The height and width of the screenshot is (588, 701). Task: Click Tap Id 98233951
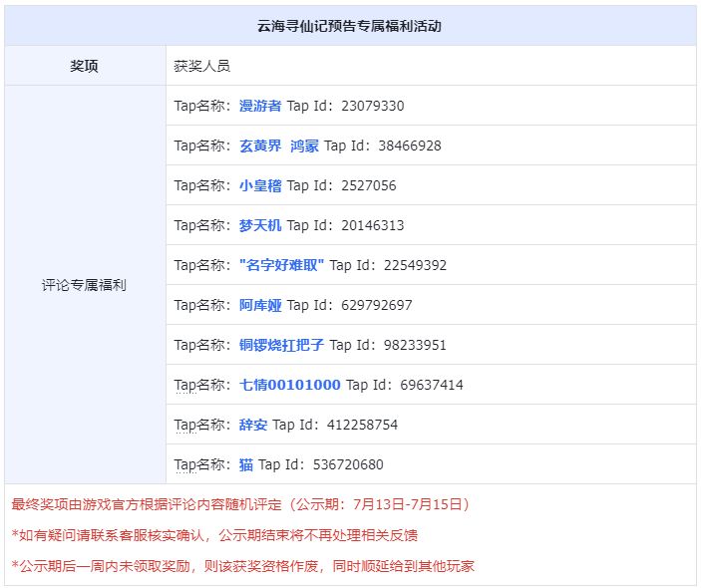pos(388,345)
